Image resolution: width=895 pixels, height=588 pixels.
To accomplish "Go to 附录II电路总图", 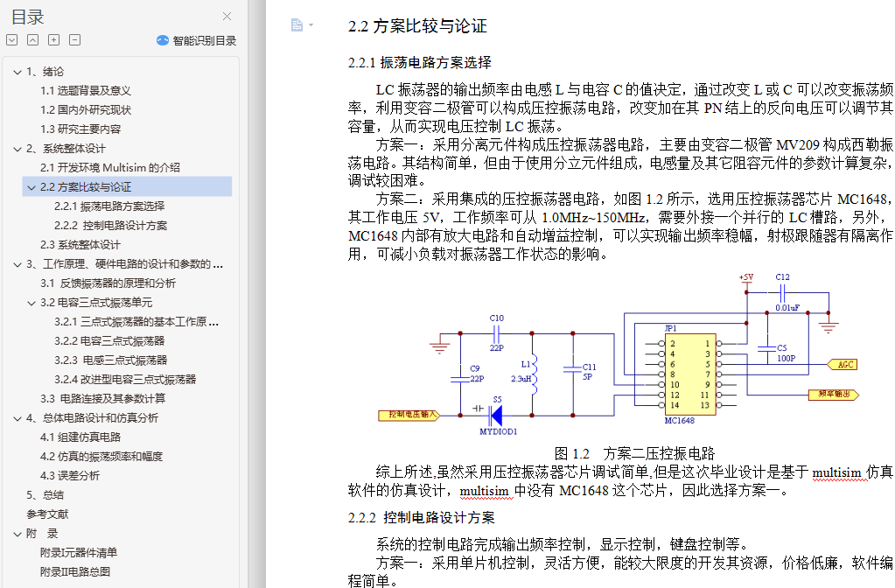I will point(75,572).
